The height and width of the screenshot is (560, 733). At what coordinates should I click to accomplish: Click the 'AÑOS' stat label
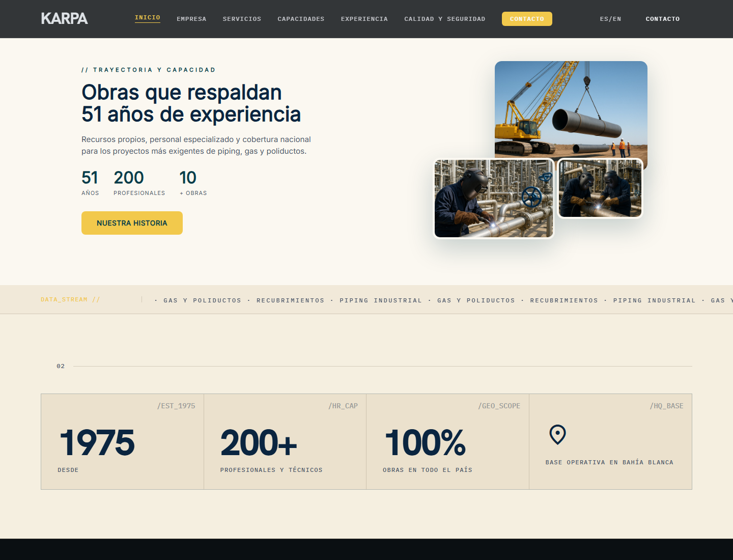point(90,193)
